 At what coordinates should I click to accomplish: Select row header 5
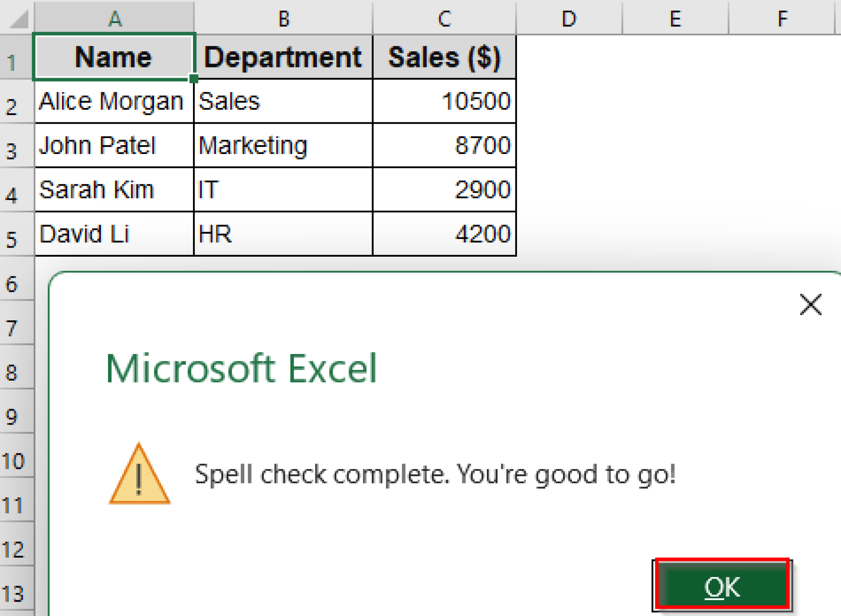12,234
